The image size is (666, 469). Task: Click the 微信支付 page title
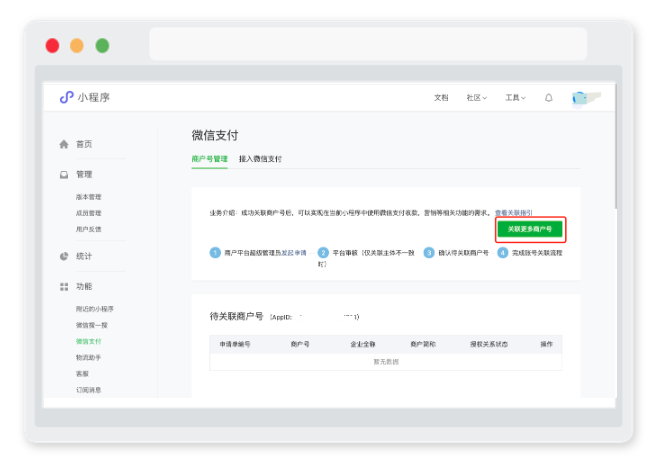(215, 136)
